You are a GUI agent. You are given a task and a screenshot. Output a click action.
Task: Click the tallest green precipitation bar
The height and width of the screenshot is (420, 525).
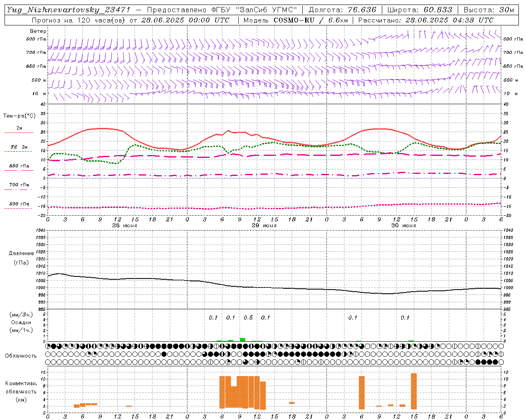(242, 340)
